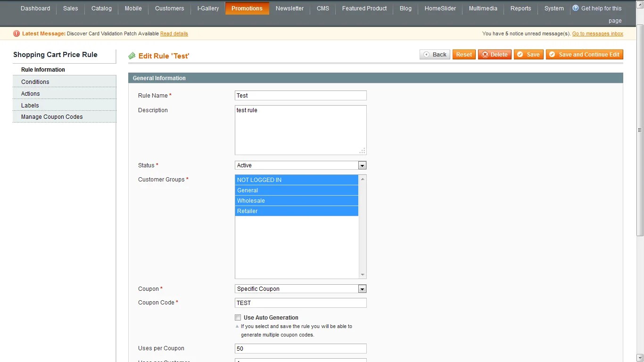
Task: Click the help question-mark icon in top bar
Action: (575, 8)
